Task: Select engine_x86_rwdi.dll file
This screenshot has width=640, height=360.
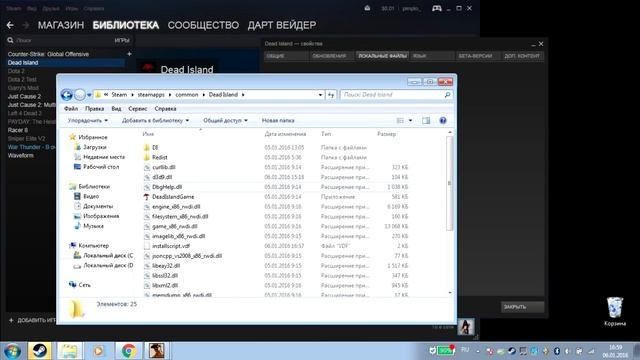Action: coord(176,207)
